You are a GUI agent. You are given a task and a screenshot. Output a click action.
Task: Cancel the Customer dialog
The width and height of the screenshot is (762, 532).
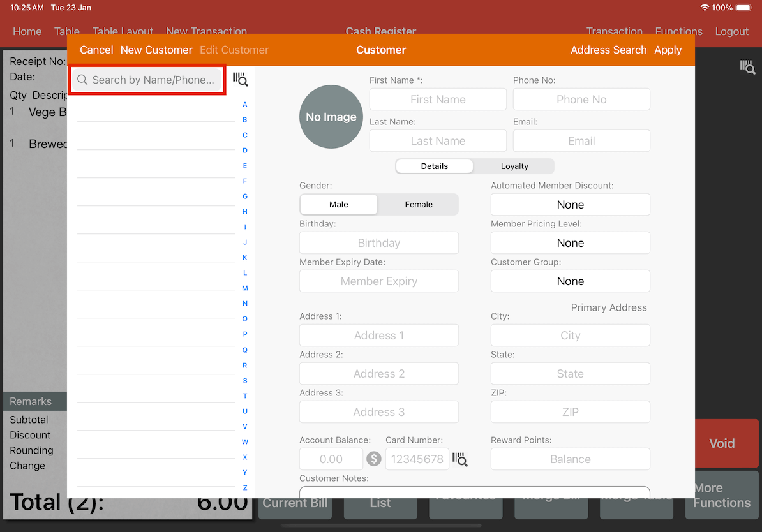click(x=96, y=50)
